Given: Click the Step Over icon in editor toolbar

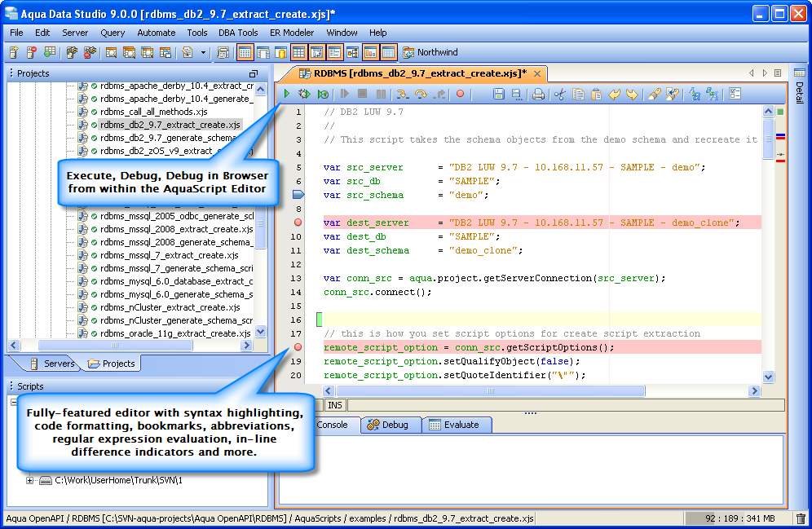Looking at the screenshot, I should (421, 95).
